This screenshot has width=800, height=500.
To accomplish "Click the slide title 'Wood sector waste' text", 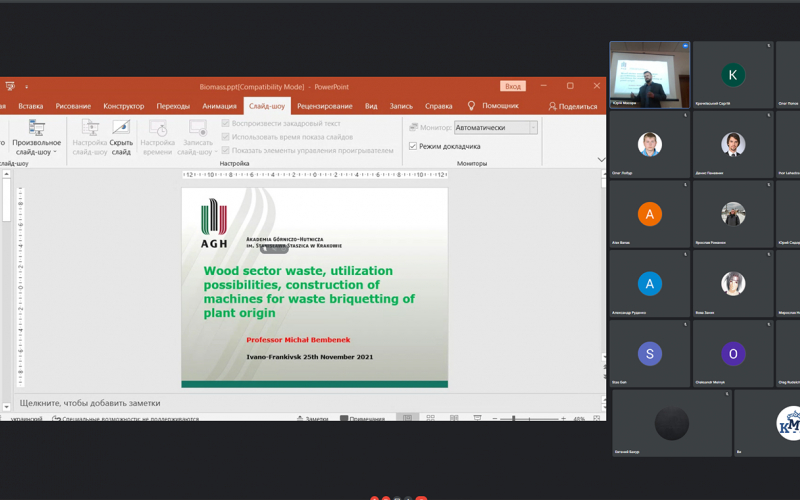I will [309, 291].
